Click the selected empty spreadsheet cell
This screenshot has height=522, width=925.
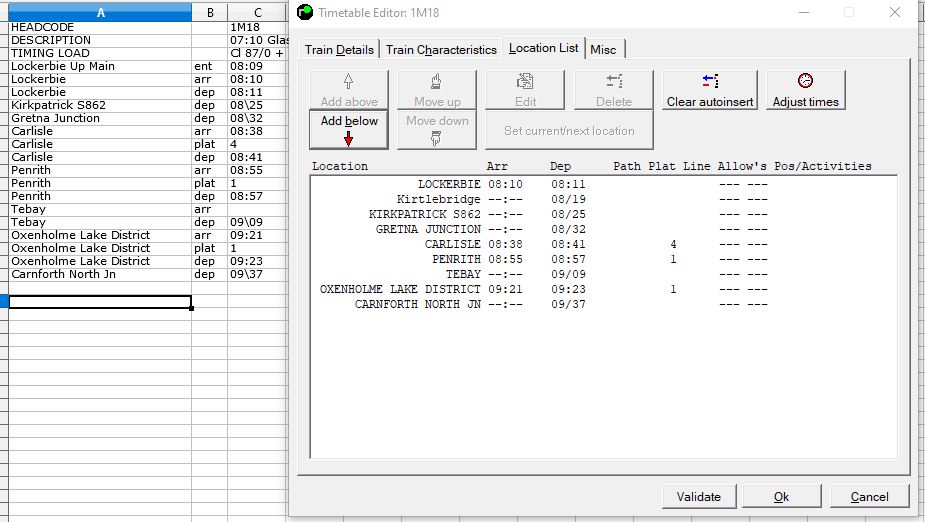[x=100, y=301]
